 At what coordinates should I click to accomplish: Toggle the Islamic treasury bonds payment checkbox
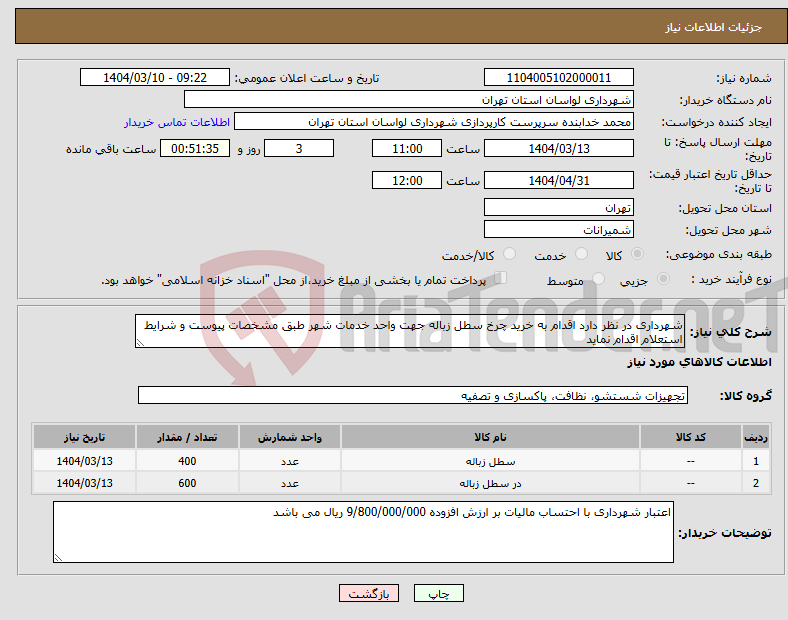point(501,278)
